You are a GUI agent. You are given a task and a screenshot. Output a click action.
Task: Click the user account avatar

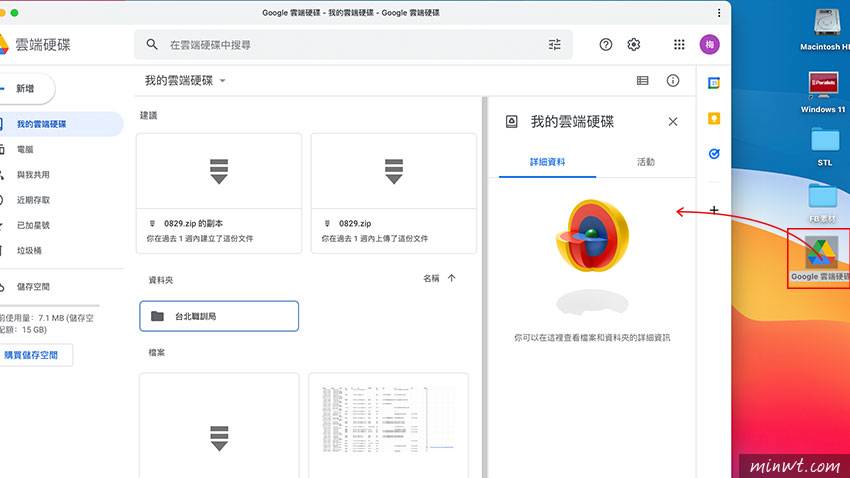click(709, 45)
